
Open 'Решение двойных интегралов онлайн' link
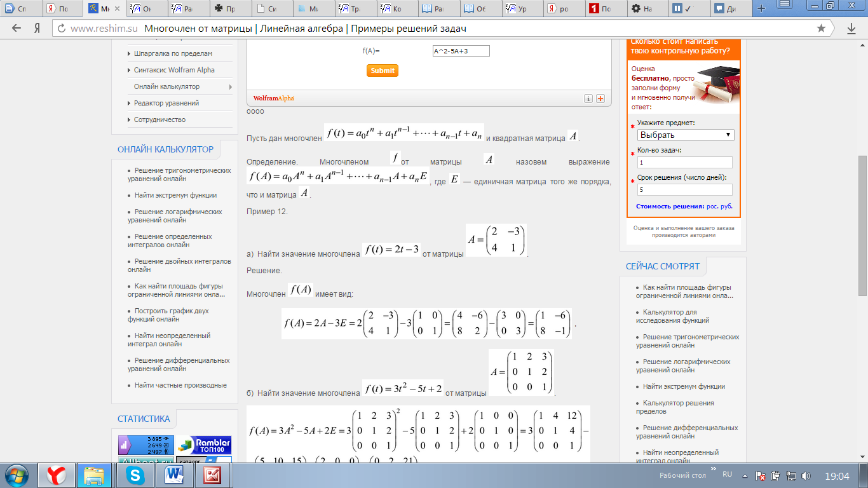(x=179, y=265)
